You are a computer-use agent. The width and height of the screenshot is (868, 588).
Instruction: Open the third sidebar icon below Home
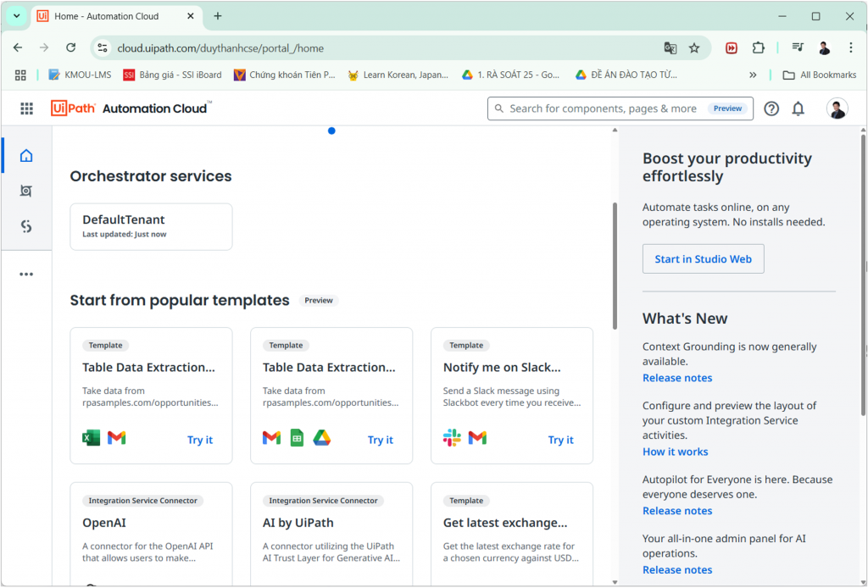tap(26, 226)
